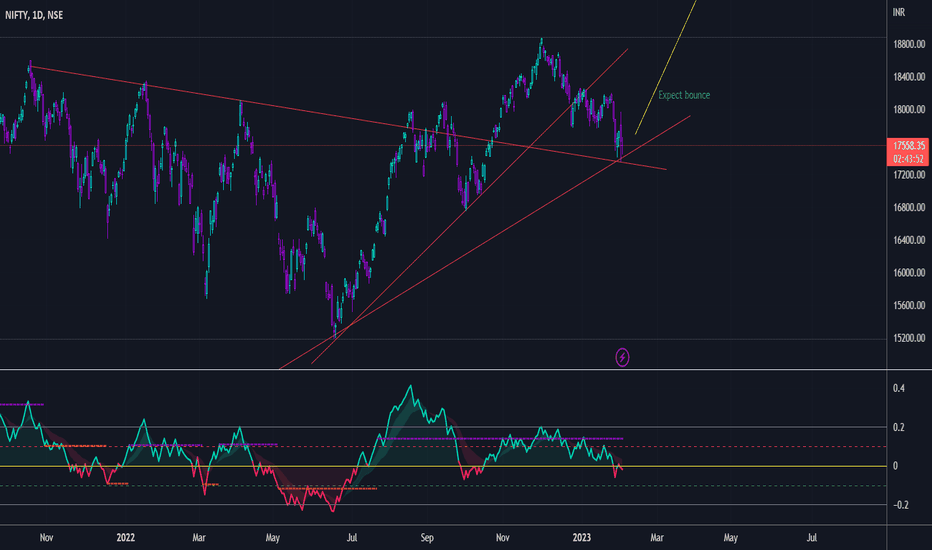932x550 pixels.
Task: Click the INR currency label
Action: [x=899, y=12]
